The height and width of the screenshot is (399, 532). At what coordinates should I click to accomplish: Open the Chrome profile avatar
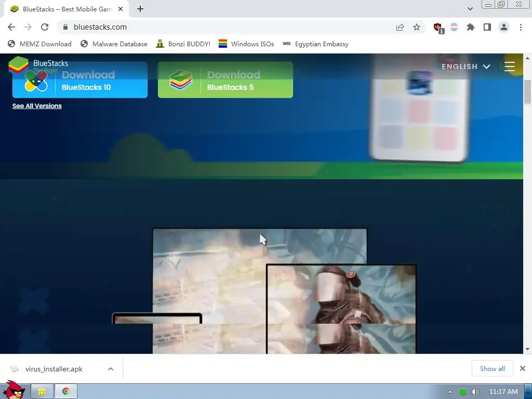point(504,27)
